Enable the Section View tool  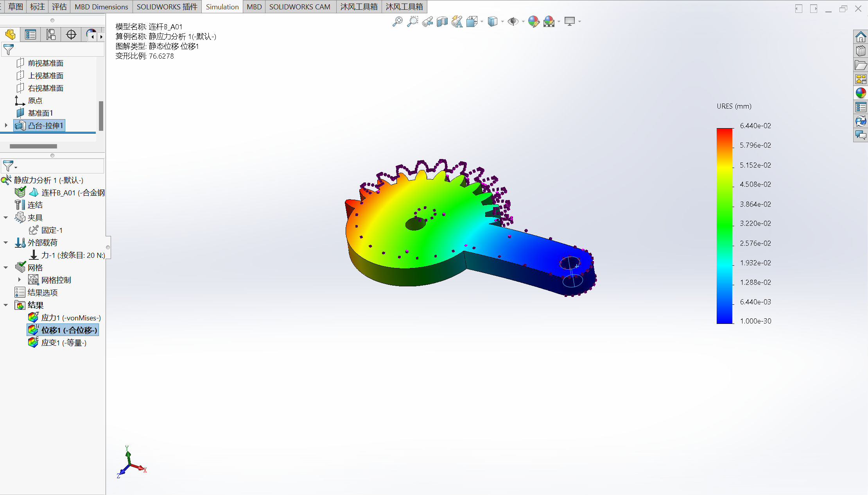coord(442,21)
